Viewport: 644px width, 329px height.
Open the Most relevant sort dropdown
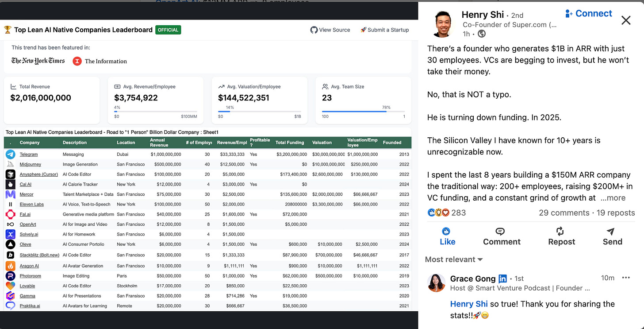(x=454, y=259)
